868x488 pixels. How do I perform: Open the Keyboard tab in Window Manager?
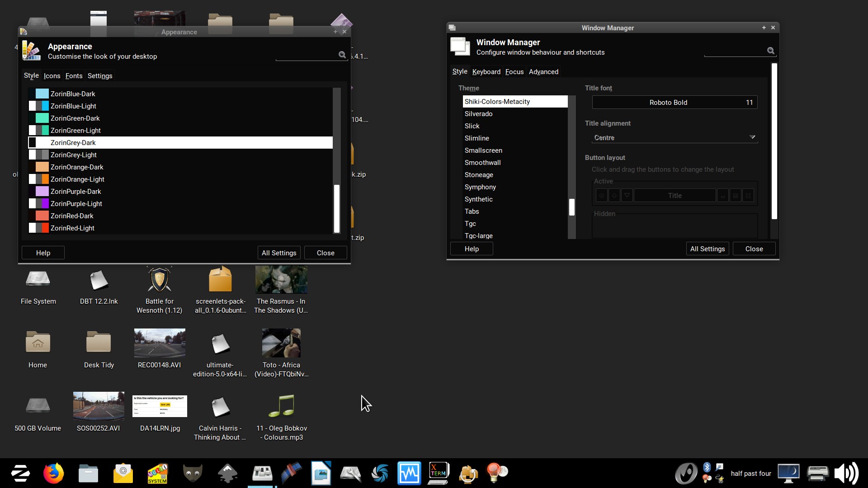pos(486,72)
